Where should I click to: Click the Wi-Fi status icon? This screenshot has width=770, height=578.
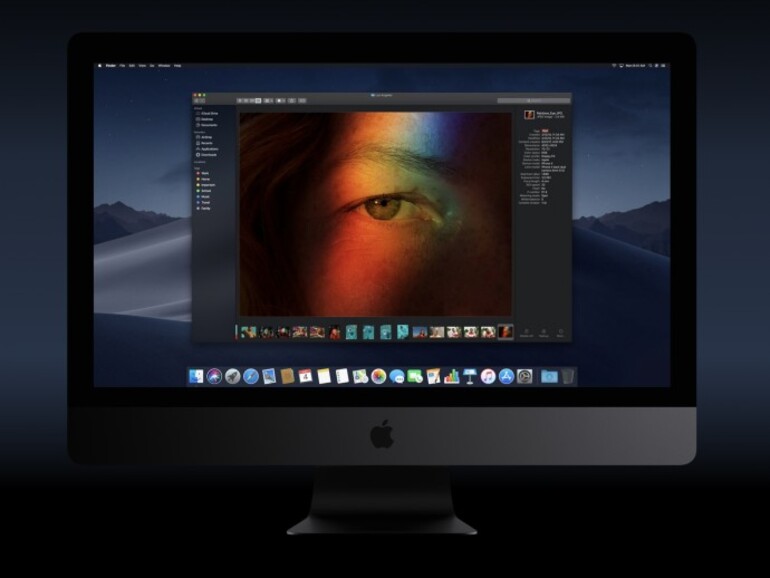pos(614,65)
